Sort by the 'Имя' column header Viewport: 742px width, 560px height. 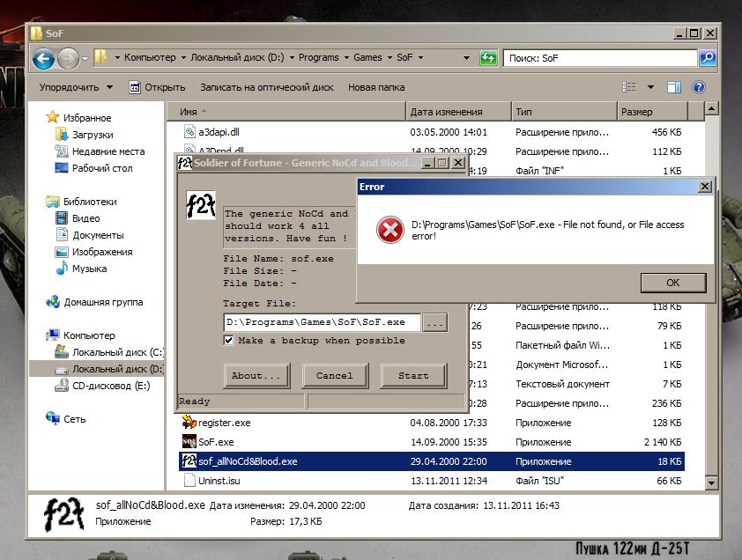(286, 112)
